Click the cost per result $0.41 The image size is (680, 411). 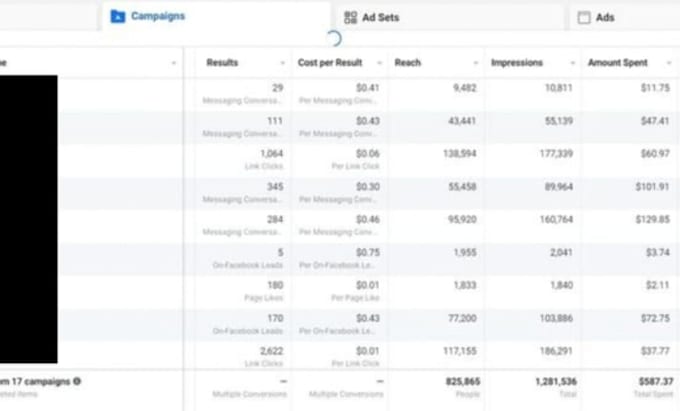click(x=368, y=88)
